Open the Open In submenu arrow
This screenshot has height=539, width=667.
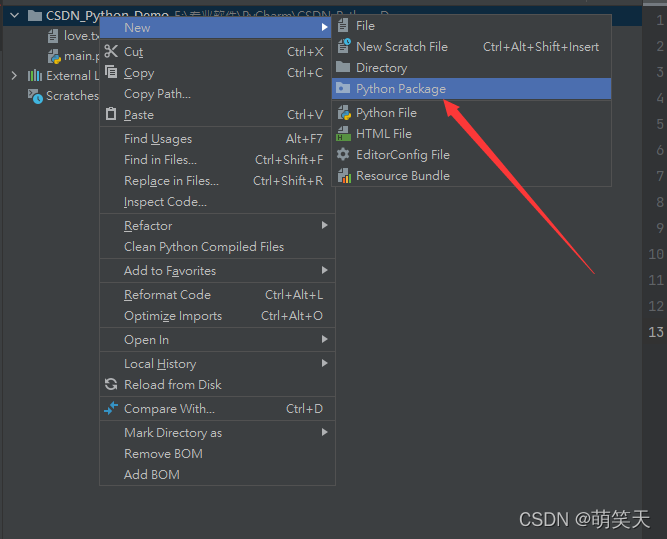pos(325,339)
